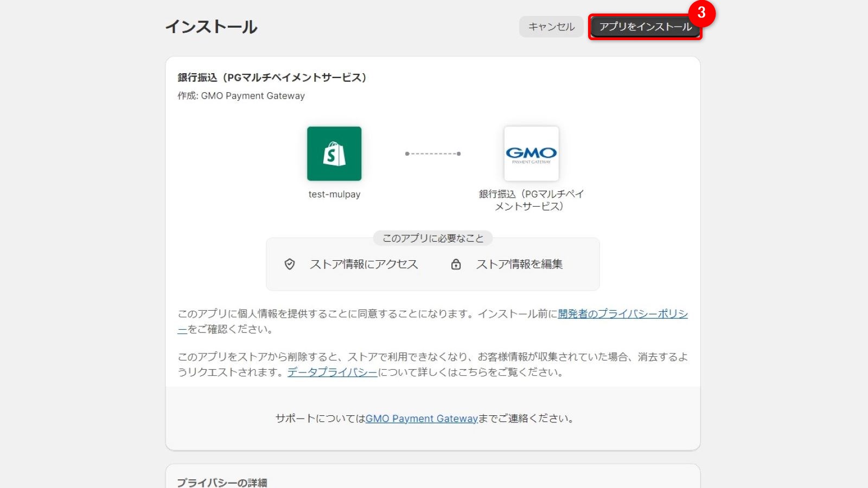Click the プライバシーの詳細 section heading
Screen dimensions: 868x488
pos(224,483)
